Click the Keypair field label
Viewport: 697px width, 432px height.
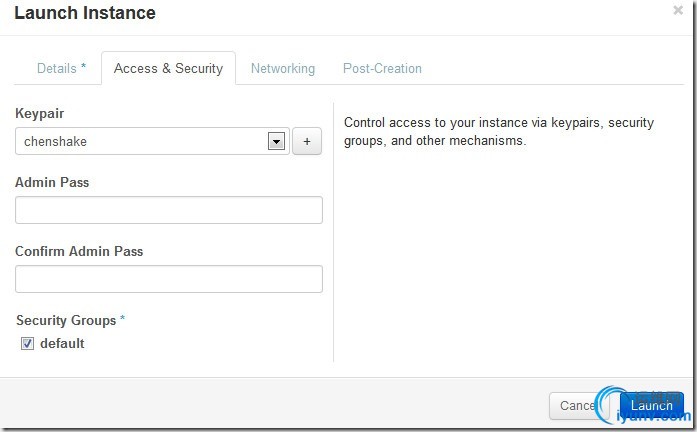40,114
